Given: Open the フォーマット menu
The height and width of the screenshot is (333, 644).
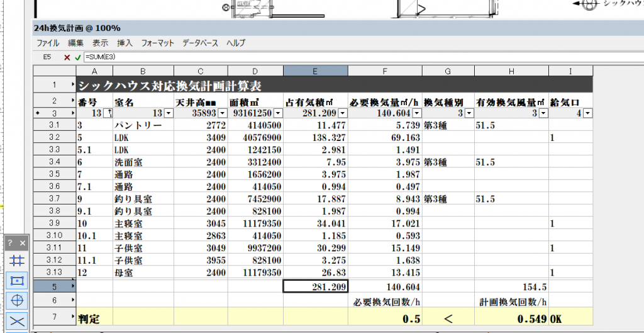Looking at the screenshot, I should pos(158,43).
